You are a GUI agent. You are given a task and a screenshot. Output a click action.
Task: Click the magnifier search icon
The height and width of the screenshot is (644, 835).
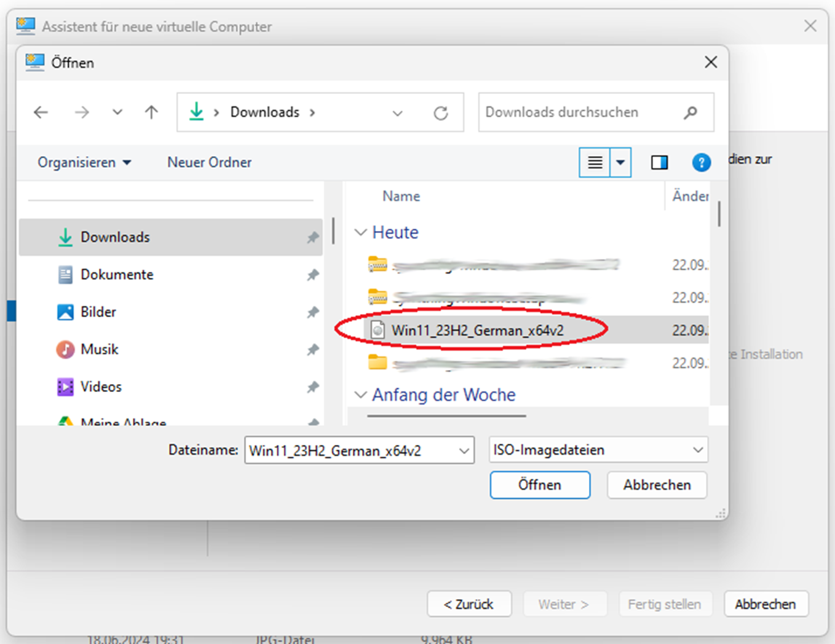tap(691, 112)
